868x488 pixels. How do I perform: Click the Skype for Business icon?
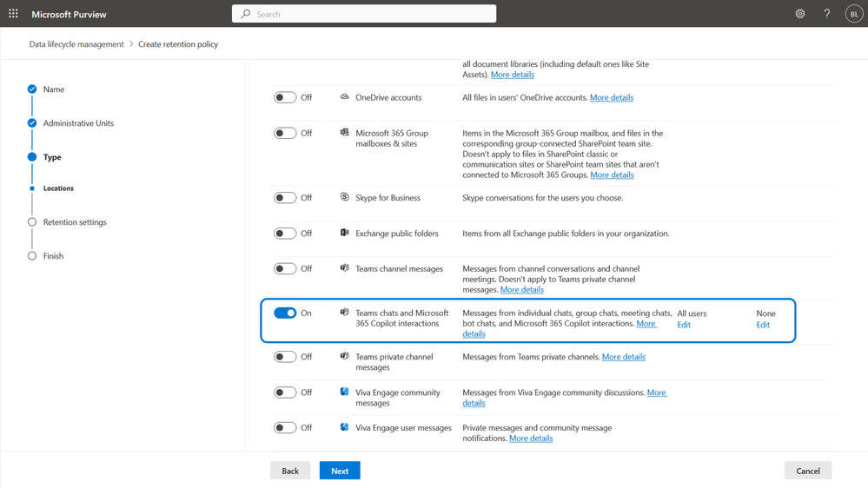345,197
